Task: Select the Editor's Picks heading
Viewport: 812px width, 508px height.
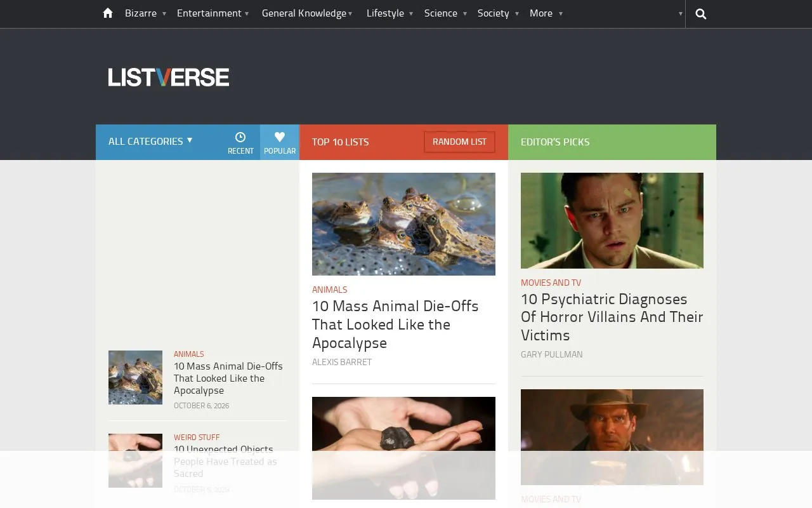Action: (x=555, y=142)
